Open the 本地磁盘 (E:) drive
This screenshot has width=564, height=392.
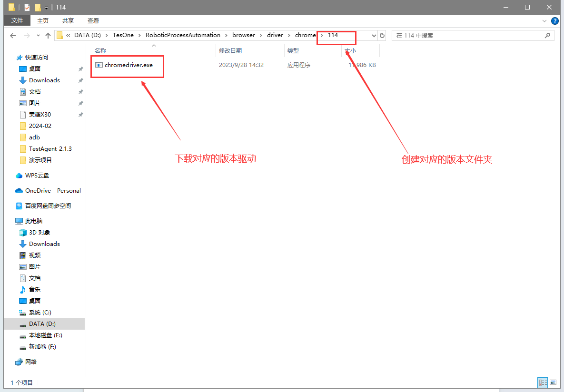(45, 335)
